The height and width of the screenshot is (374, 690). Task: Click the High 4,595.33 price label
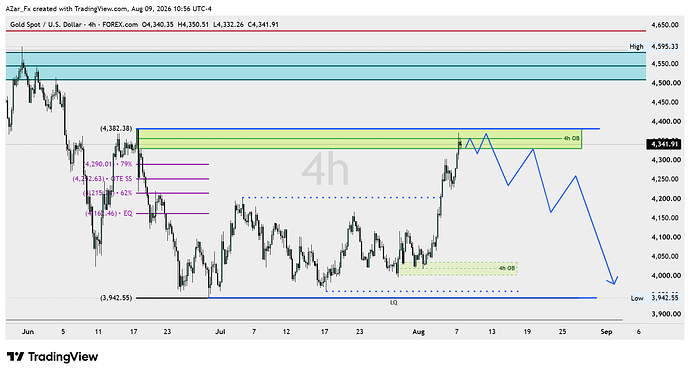[654, 46]
